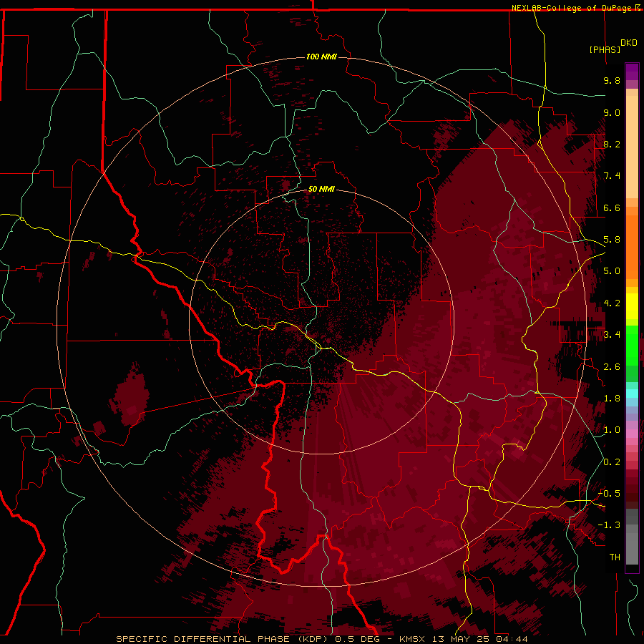Screen dimensions: 644x644
Task: Click the 9.0 value on the legend
Action: (612, 112)
